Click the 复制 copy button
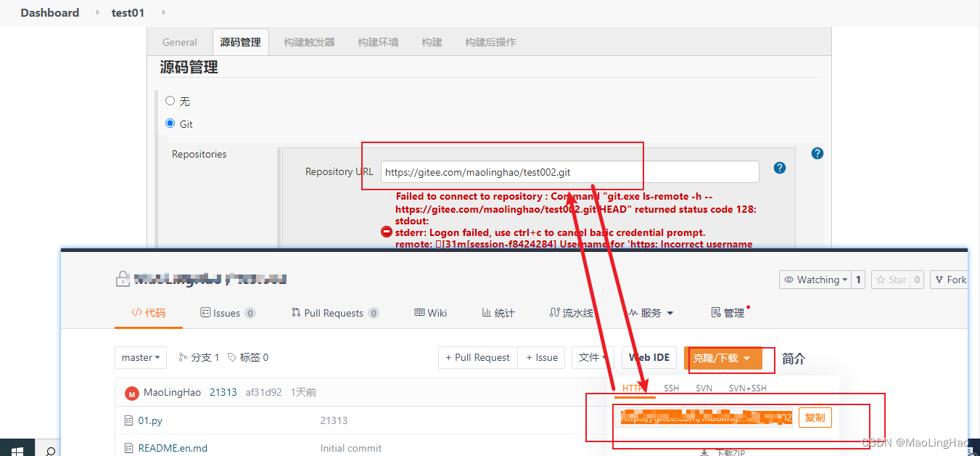The width and height of the screenshot is (980, 456). pos(815,418)
